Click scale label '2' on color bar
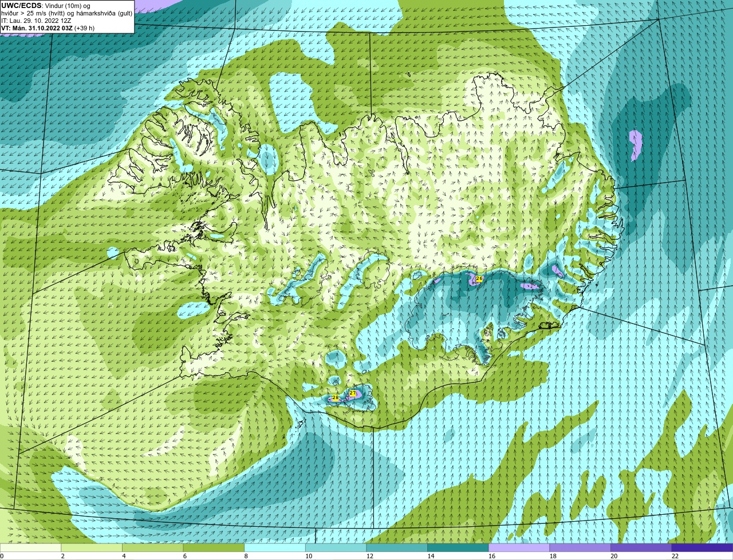This screenshot has height=560, width=733. click(62, 556)
